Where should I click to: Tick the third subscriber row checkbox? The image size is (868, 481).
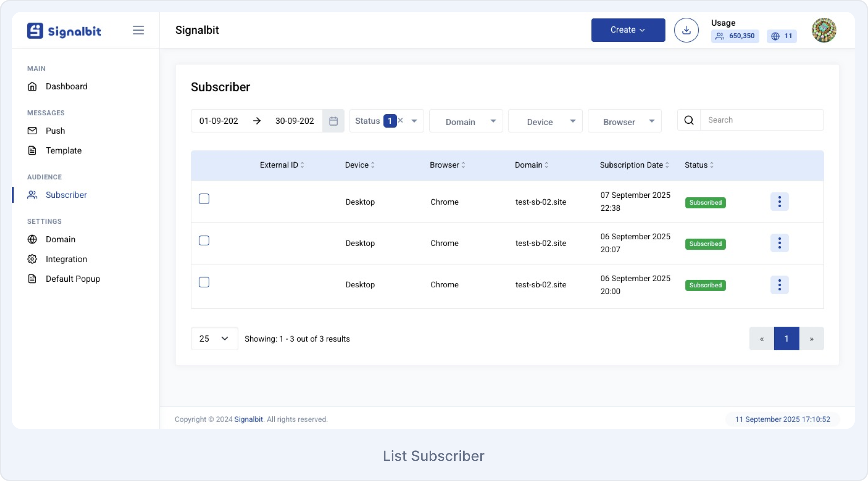coord(204,282)
